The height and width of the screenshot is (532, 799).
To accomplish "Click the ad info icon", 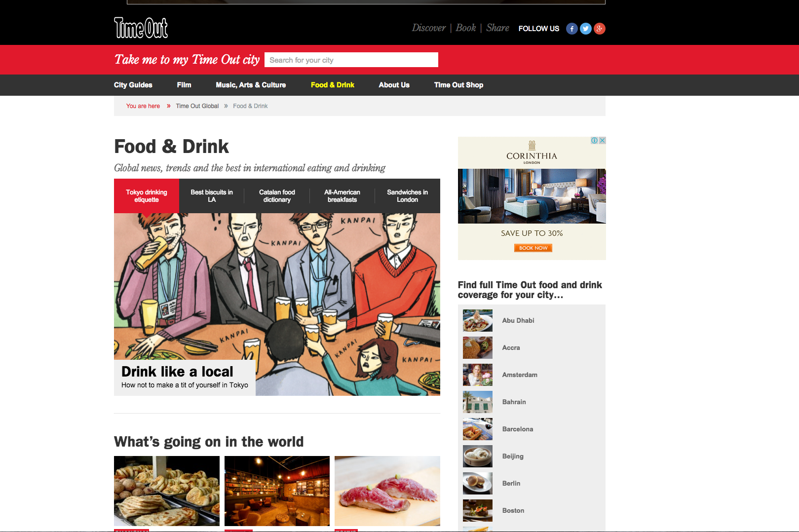I will (x=595, y=141).
